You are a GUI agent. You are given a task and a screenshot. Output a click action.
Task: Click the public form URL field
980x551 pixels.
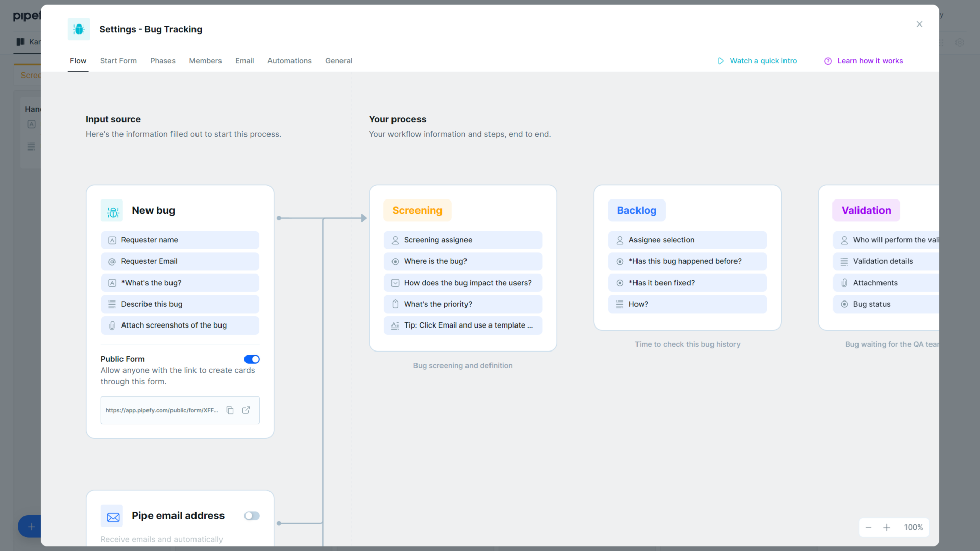162,410
